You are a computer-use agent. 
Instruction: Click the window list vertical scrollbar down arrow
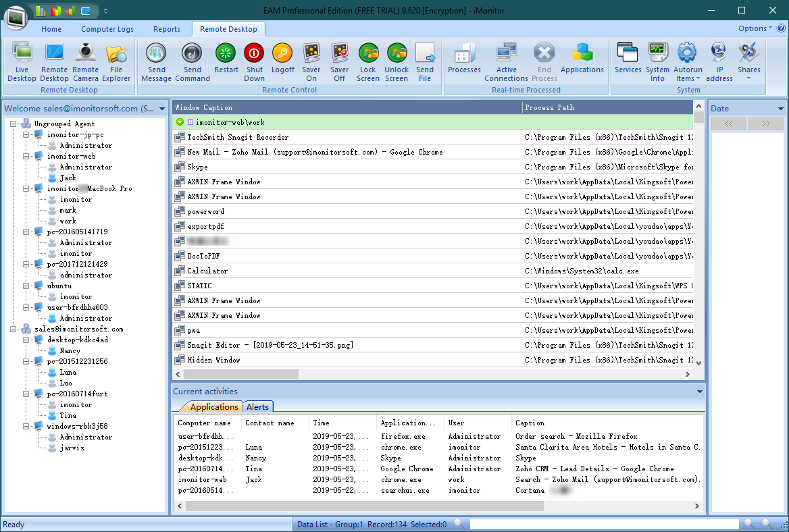[x=698, y=363]
